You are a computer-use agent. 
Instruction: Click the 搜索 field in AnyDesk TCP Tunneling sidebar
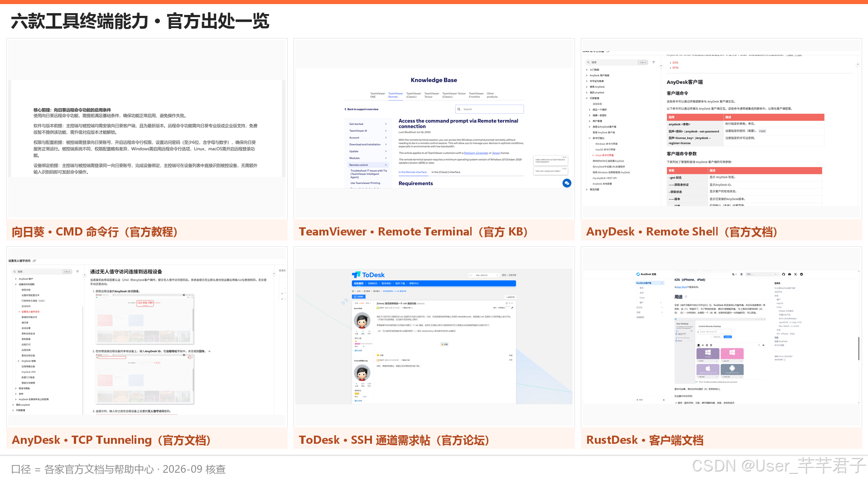42,272
